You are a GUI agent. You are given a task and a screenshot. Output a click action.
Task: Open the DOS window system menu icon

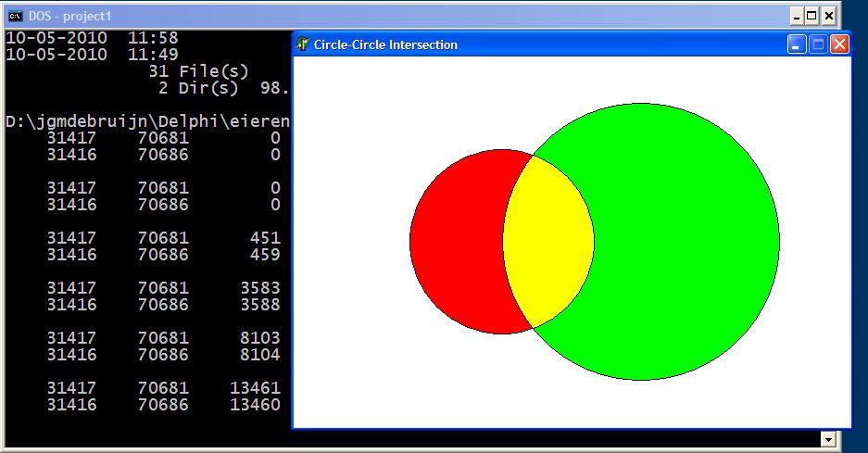(15, 16)
